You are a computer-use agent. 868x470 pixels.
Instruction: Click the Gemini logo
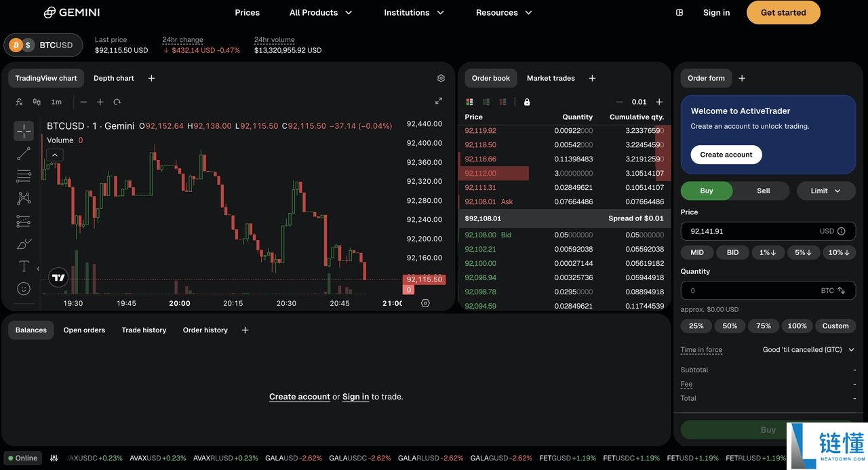pyautogui.click(x=72, y=12)
